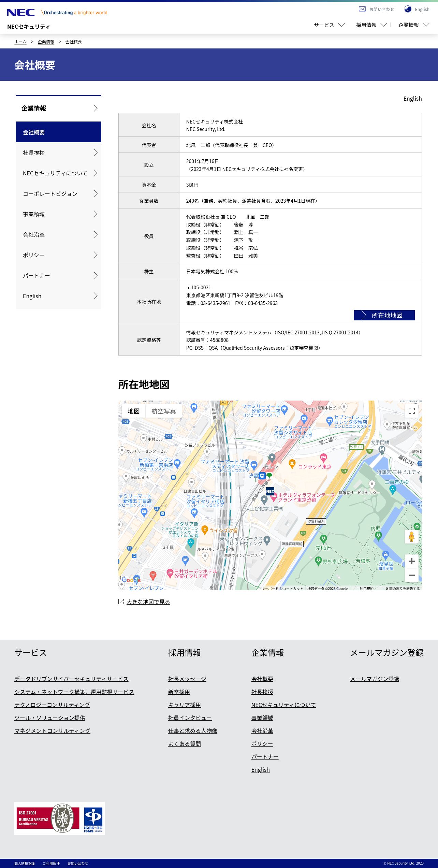Open システム・ネットワーク構築 footer link
This screenshot has height=868, width=438.
(74, 692)
